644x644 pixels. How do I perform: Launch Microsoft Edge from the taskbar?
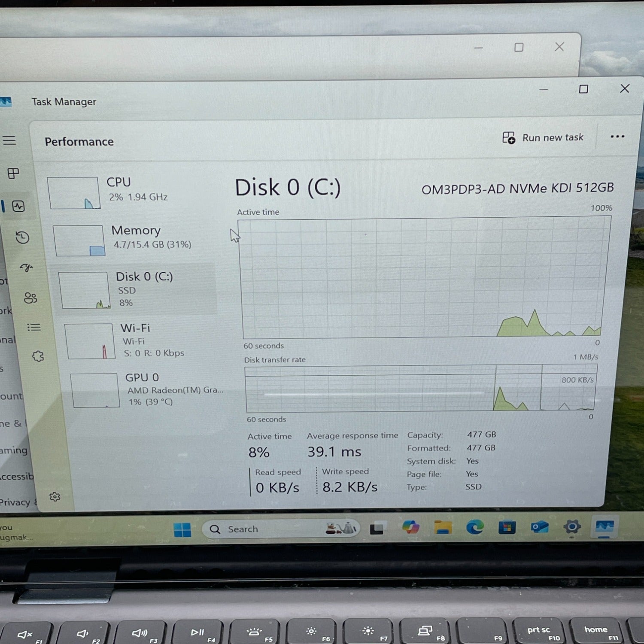point(474,527)
